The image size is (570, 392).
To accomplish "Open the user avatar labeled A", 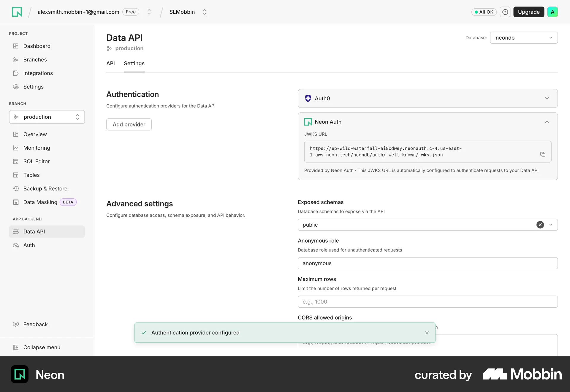I will pos(552,12).
